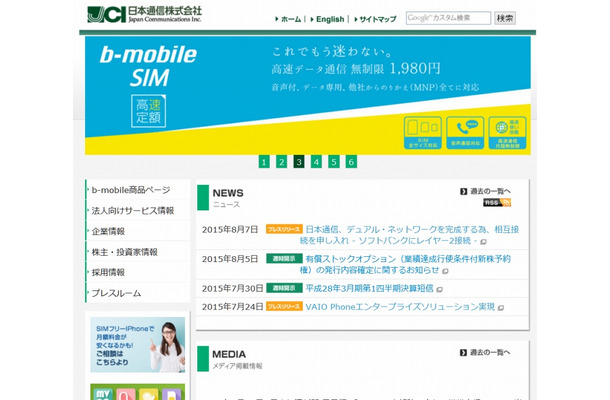The width and height of the screenshot is (610, 400).
Task: Show banner slide 2
Action: [281, 161]
